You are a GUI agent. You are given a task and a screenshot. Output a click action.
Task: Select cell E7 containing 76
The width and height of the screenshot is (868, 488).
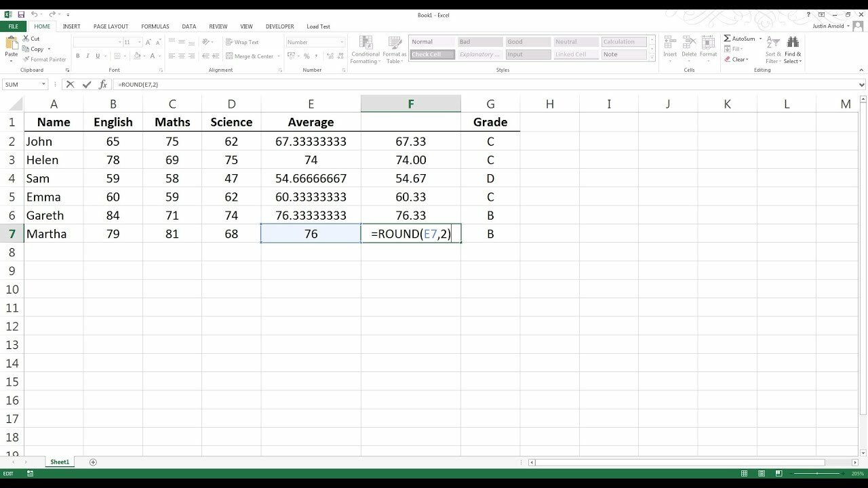(311, 234)
